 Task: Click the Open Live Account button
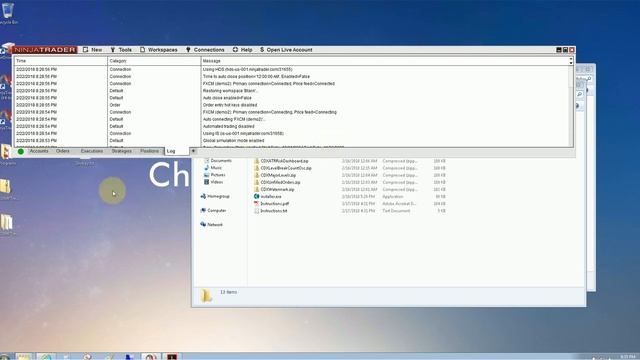(x=286, y=50)
